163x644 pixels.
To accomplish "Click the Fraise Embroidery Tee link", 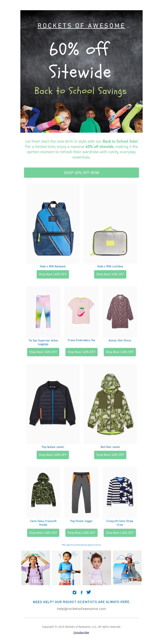I will coord(81,340).
